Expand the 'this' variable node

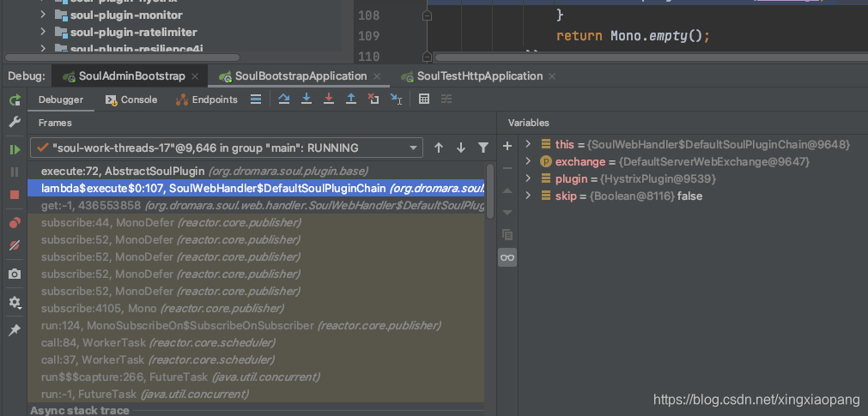[528, 144]
